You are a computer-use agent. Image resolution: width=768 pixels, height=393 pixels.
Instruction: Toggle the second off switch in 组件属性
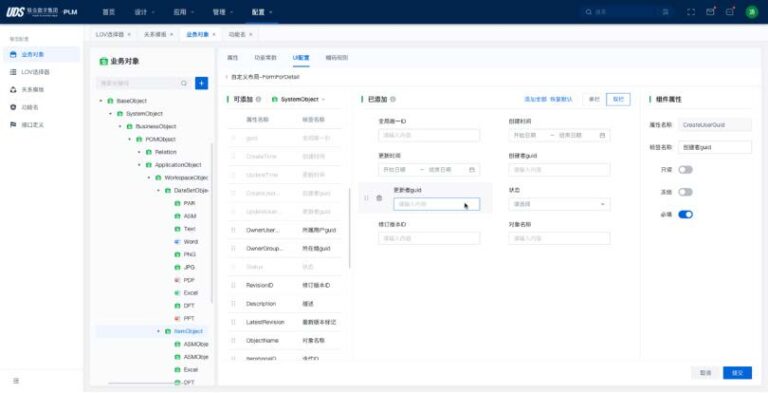pyautogui.click(x=685, y=192)
